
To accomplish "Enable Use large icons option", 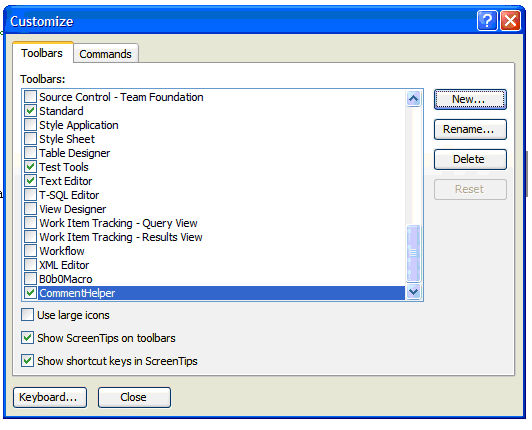I will point(27,315).
